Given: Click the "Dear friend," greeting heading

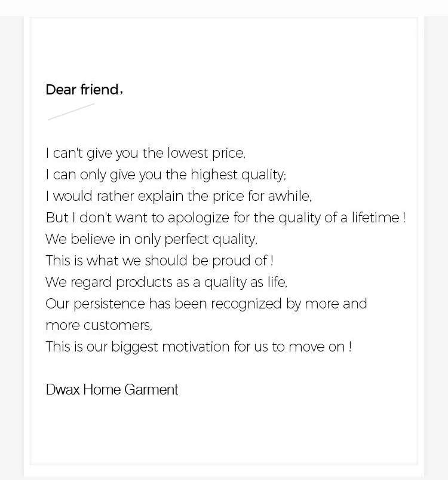Looking at the screenshot, I should pyautogui.click(x=84, y=90).
